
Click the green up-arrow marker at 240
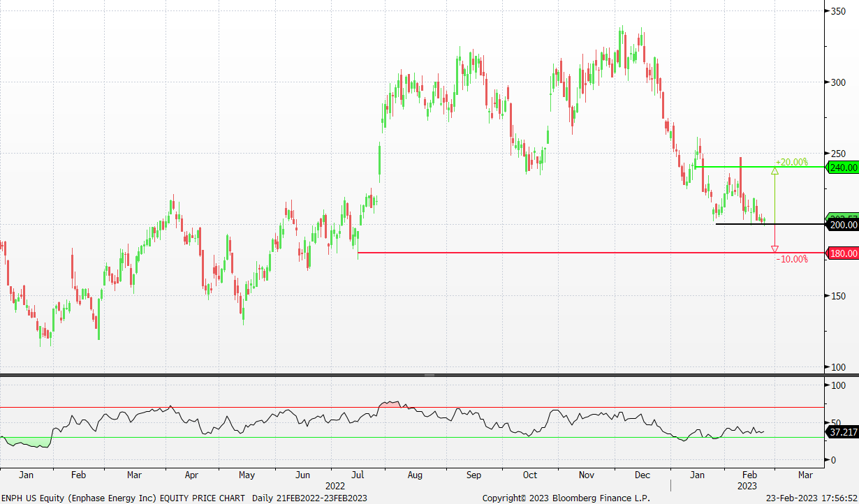pos(774,170)
